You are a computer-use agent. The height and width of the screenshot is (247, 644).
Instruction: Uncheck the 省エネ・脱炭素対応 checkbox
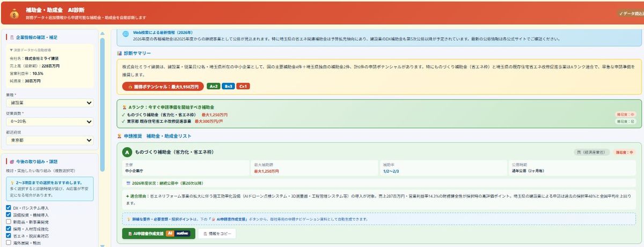coord(8,235)
